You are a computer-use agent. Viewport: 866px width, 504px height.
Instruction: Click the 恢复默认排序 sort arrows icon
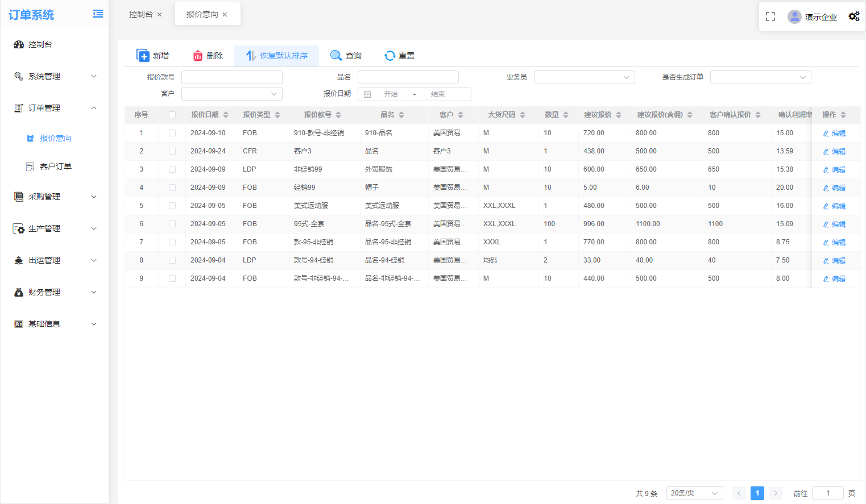coord(251,55)
